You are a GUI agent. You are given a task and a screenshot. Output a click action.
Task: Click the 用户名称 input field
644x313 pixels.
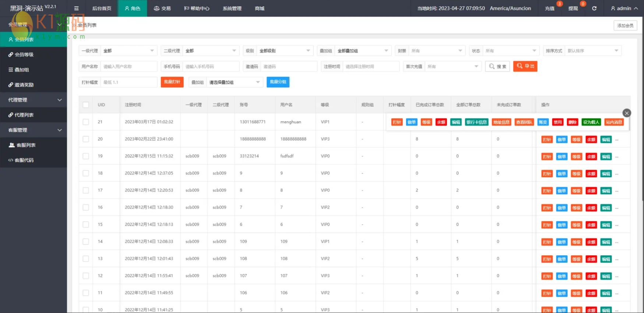129,67
